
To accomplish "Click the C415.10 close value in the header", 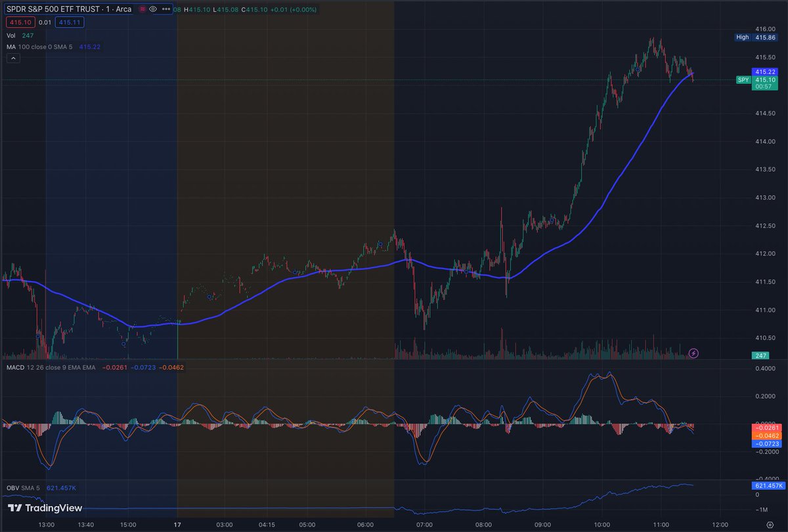I will (253, 9).
